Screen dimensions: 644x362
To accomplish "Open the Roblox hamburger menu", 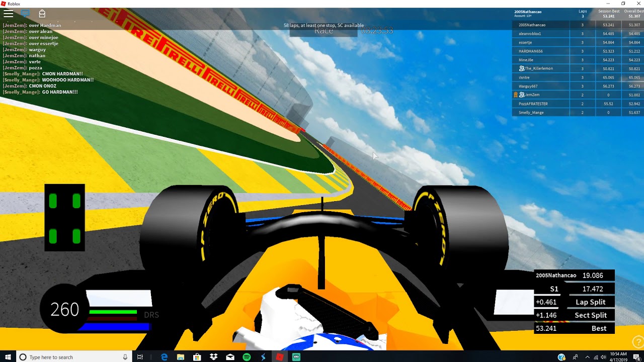I will click(x=9, y=14).
